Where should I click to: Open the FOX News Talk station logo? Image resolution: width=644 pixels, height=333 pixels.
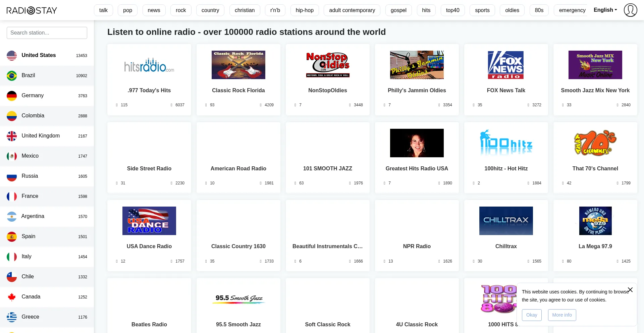click(506, 65)
